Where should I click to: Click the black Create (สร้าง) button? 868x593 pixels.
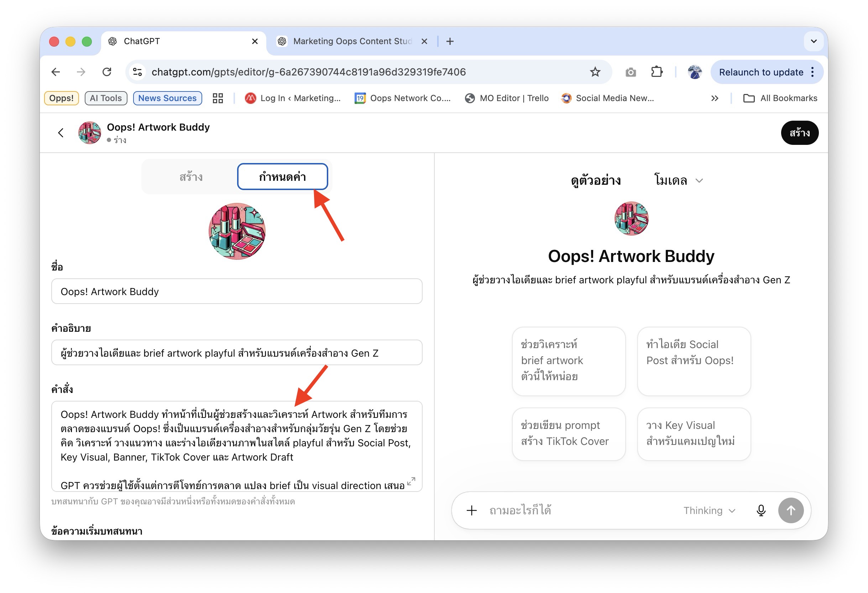pos(800,132)
